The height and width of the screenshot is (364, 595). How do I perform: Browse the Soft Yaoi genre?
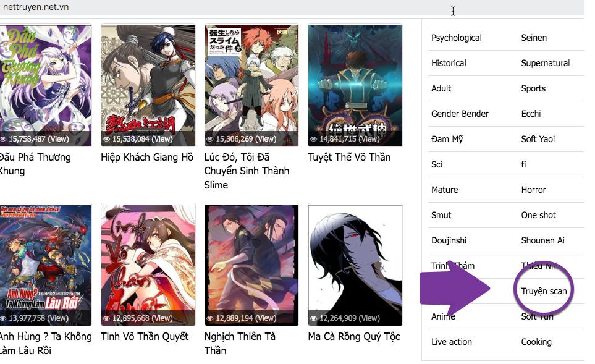pos(538,139)
